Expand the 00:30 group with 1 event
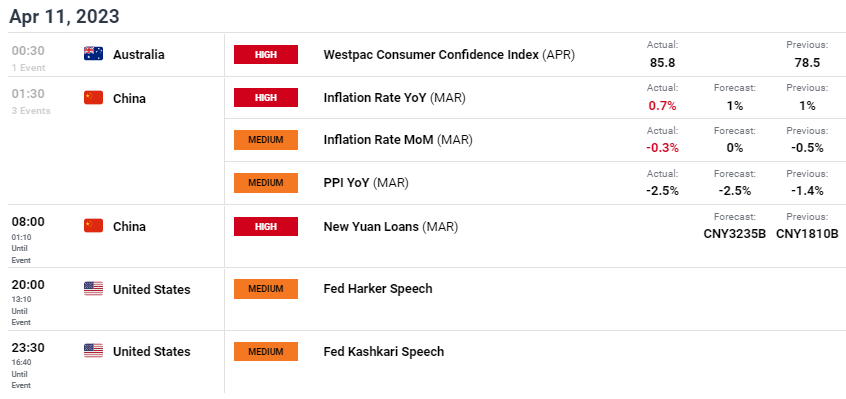Image resolution: width=846 pixels, height=399 pixels. coord(29,58)
